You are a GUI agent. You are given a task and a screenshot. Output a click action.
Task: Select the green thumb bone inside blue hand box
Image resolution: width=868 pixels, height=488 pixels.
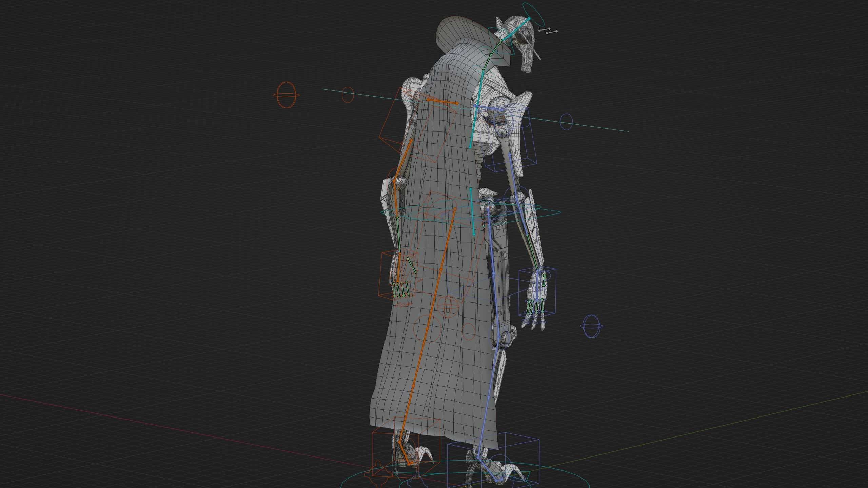coord(544,281)
